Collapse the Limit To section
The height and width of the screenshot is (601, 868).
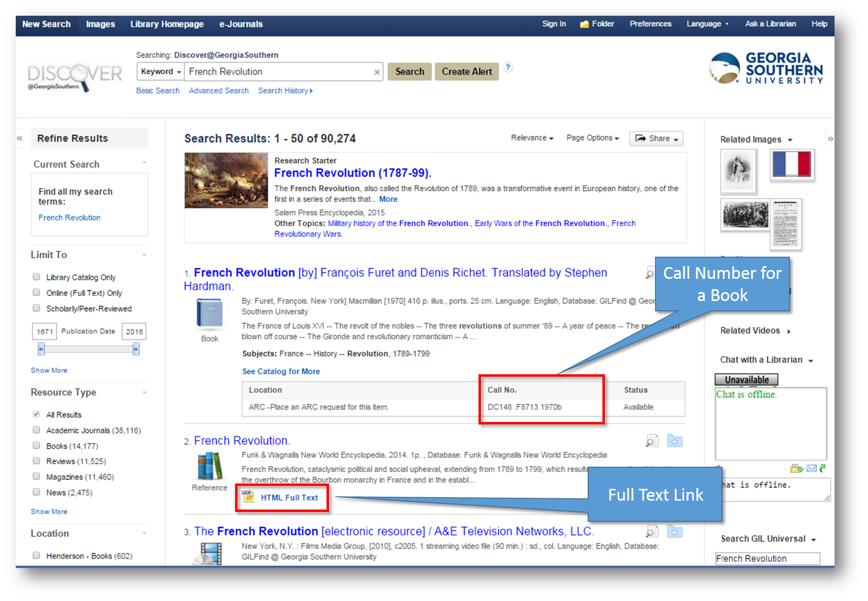pyautogui.click(x=144, y=255)
